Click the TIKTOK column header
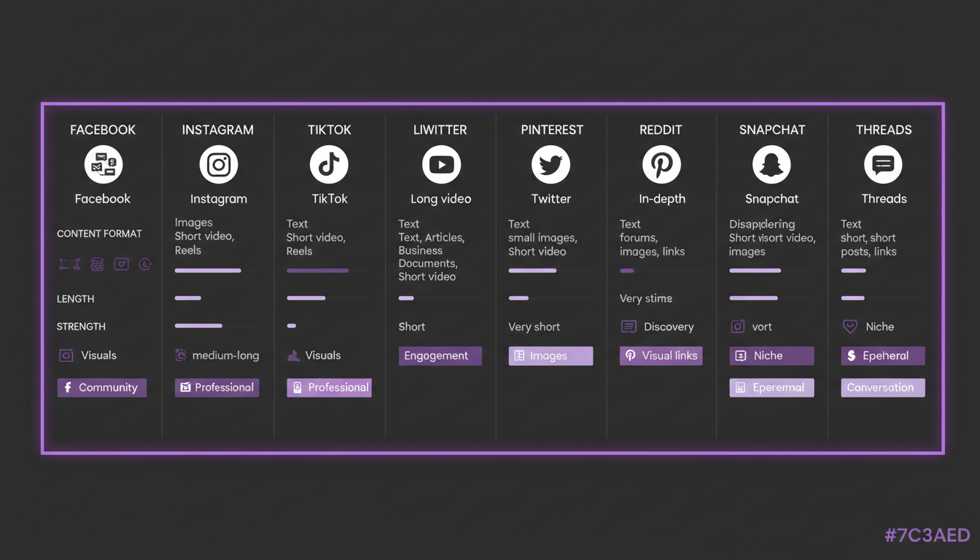Screen dimensions: 980x560 click(330, 130)
